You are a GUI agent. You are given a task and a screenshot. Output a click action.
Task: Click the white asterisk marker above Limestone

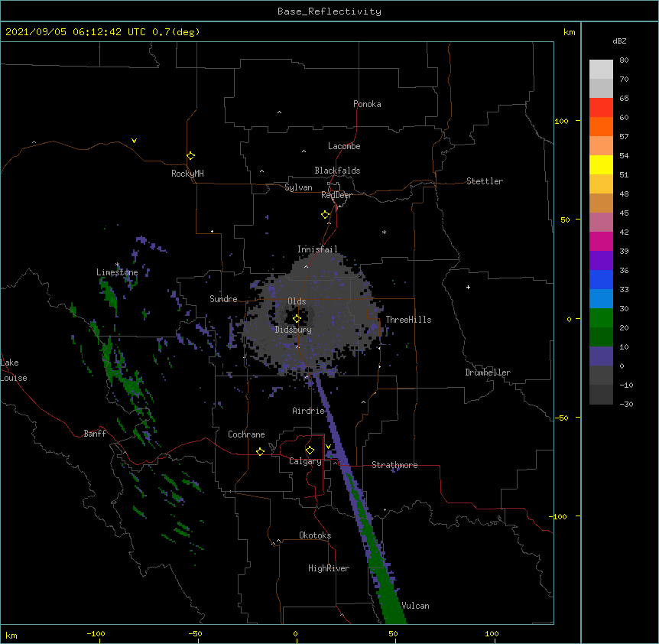117,265
